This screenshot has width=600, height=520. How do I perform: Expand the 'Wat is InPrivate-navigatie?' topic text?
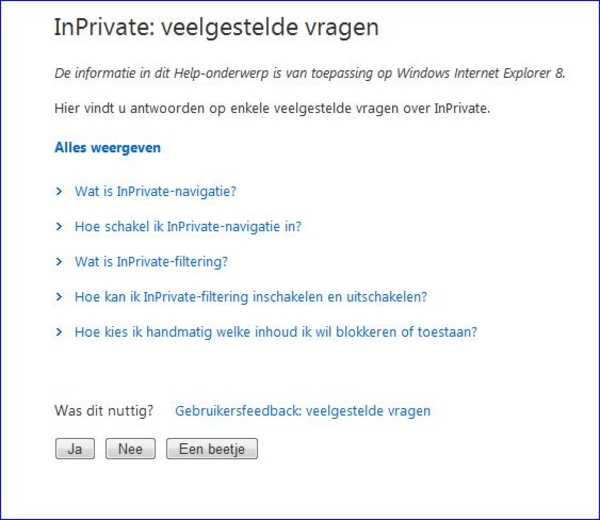155,191
